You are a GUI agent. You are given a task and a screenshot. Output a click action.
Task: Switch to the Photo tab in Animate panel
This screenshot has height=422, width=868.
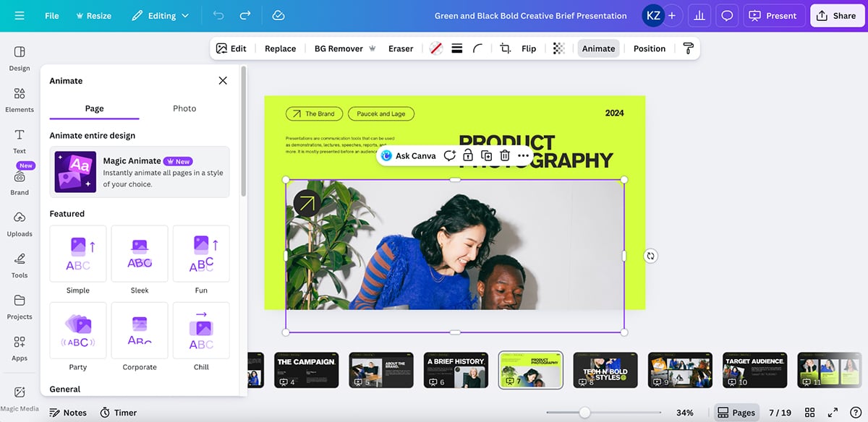[184, 108]
